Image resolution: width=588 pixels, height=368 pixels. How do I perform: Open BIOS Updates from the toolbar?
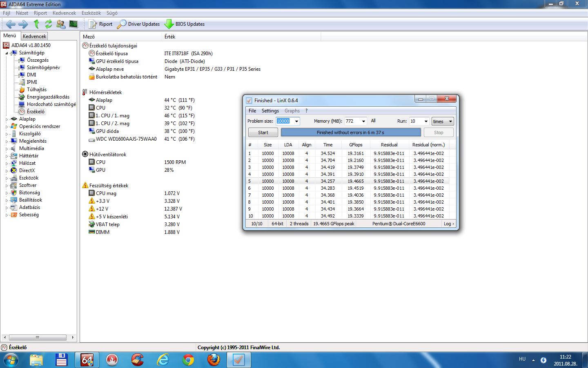pos(185,24)
